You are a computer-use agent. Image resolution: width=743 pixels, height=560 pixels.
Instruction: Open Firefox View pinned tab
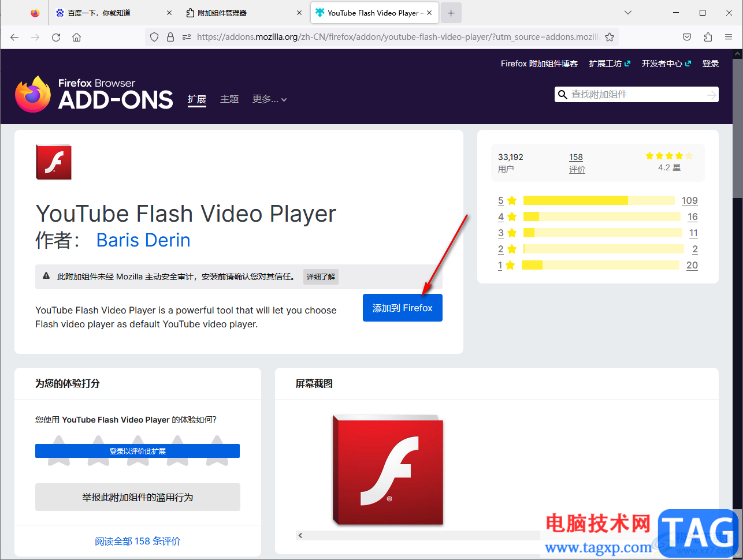[x=35, y=13]
